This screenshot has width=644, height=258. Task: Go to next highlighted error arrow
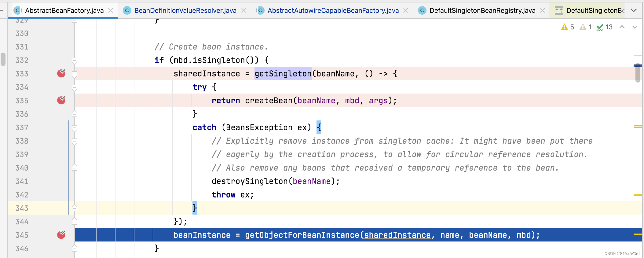[635, 27]
